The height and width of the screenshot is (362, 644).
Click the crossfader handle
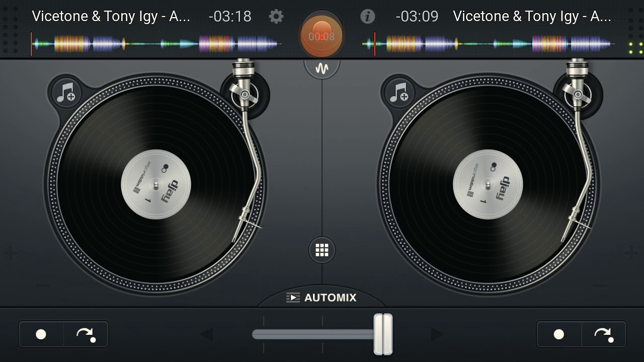click(383, 334)
